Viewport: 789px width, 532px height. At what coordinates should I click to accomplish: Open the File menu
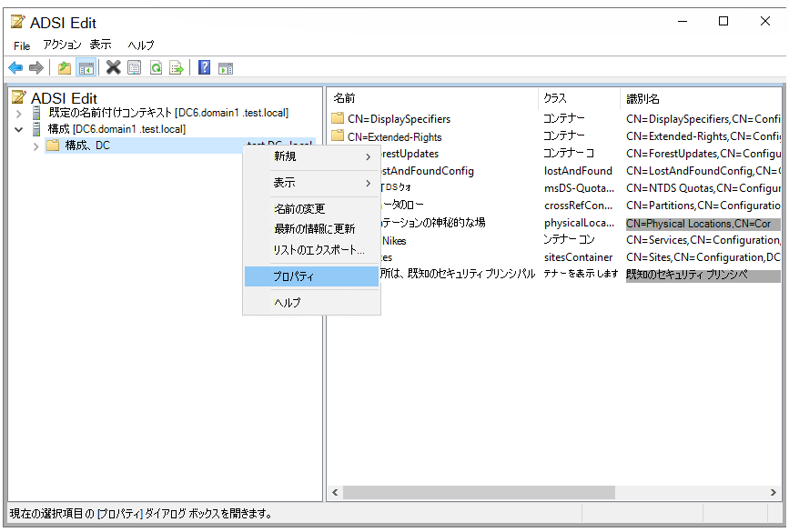tap(22, 45)
